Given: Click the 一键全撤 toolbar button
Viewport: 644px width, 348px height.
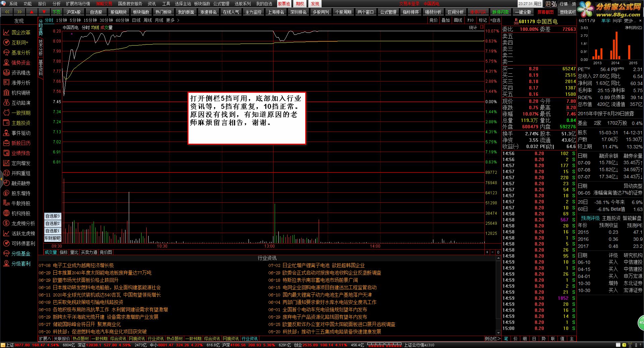Looking at the screenshot, I should point(523,12).
